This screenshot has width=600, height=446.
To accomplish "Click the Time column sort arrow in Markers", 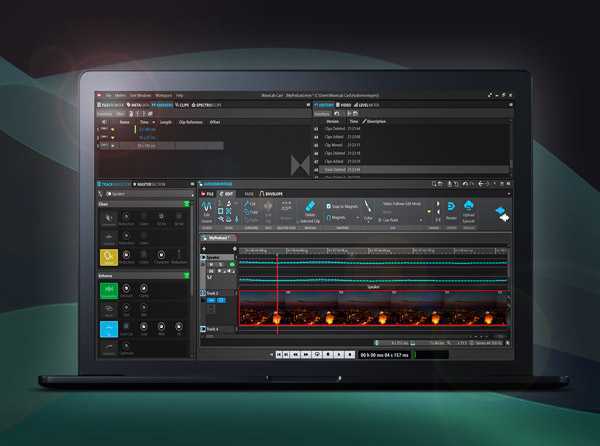I will click(153, 122).
